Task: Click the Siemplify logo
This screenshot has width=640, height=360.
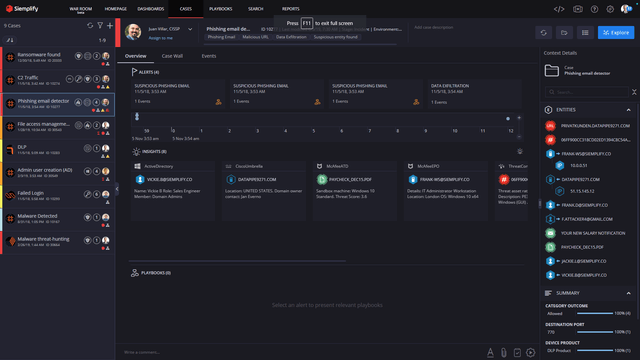Action: pyautogui.click(x=22, y=9)
